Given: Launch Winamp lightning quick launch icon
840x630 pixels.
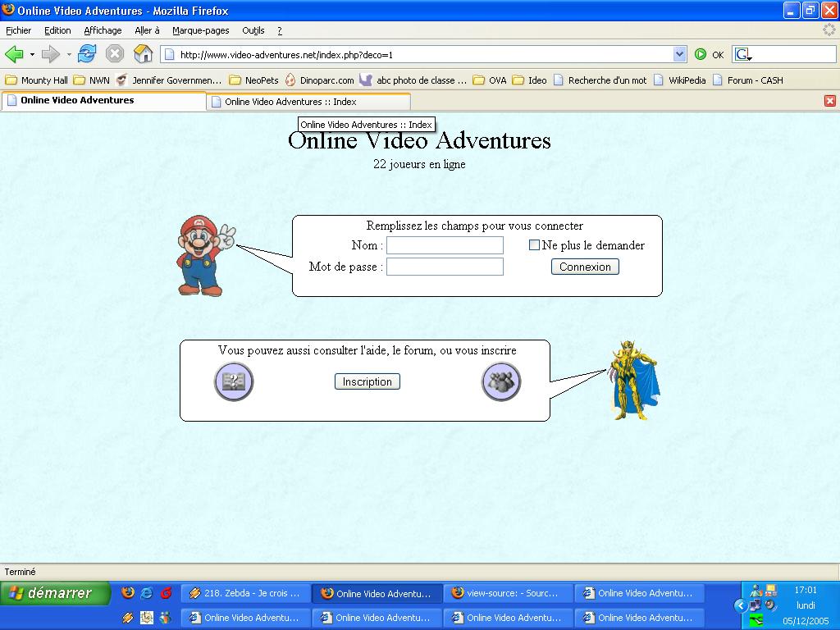Looking at the screenshot, I should (x=127, y=617).
